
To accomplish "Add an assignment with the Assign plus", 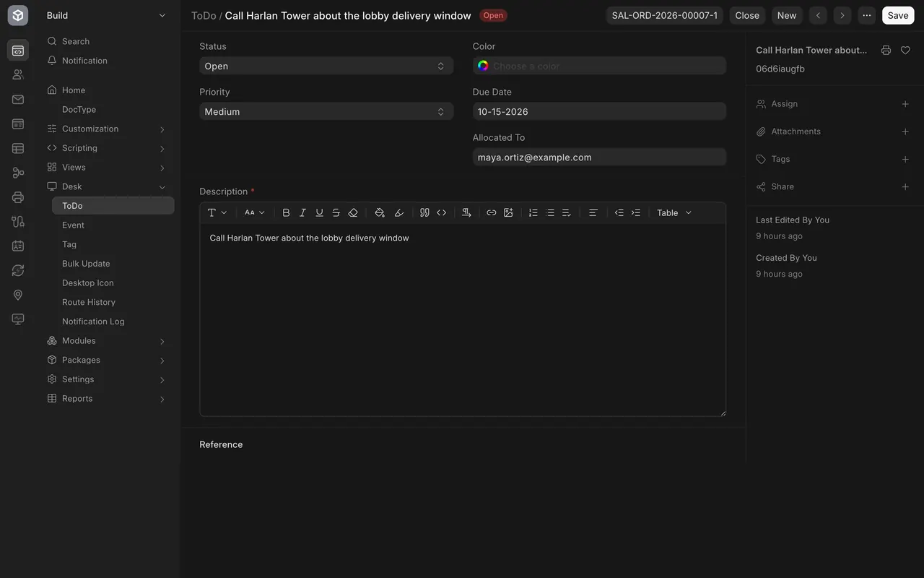I will coord(905,104).
